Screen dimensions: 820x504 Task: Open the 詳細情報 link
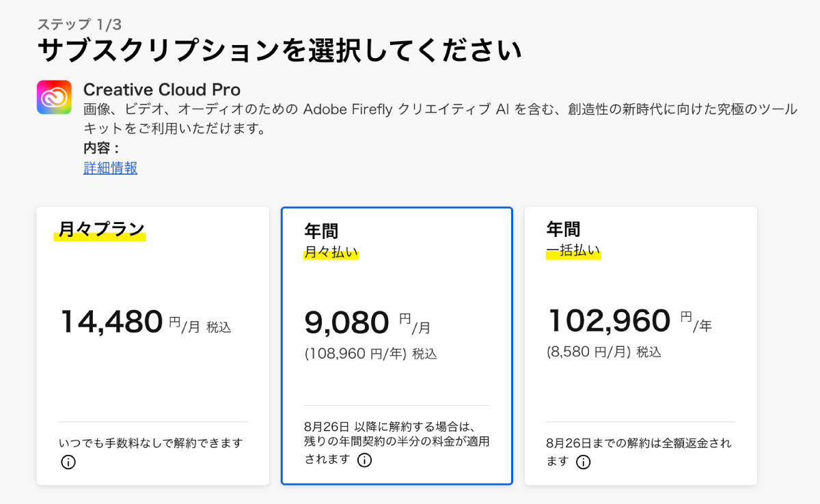point(110,168)
